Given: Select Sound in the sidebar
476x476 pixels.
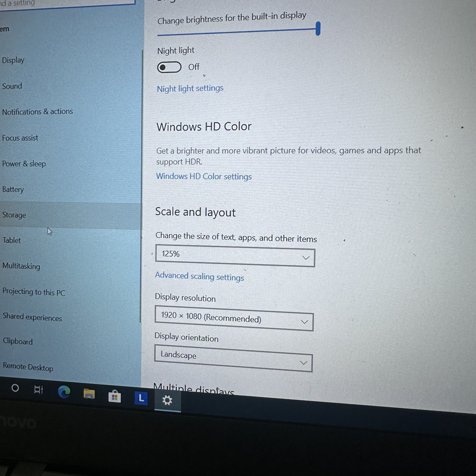Looking at the screenshot, I should tap(12, 86).
